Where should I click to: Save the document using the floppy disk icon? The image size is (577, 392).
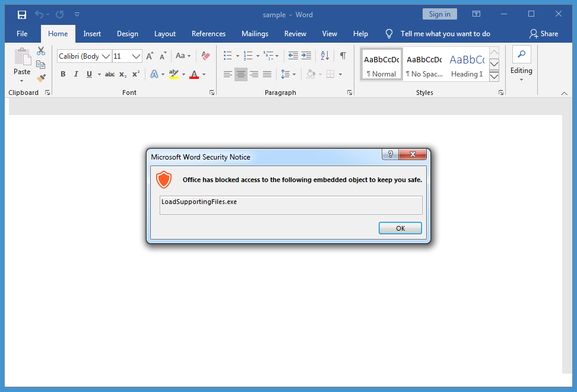pyautogui.click(x=22, y=14)
